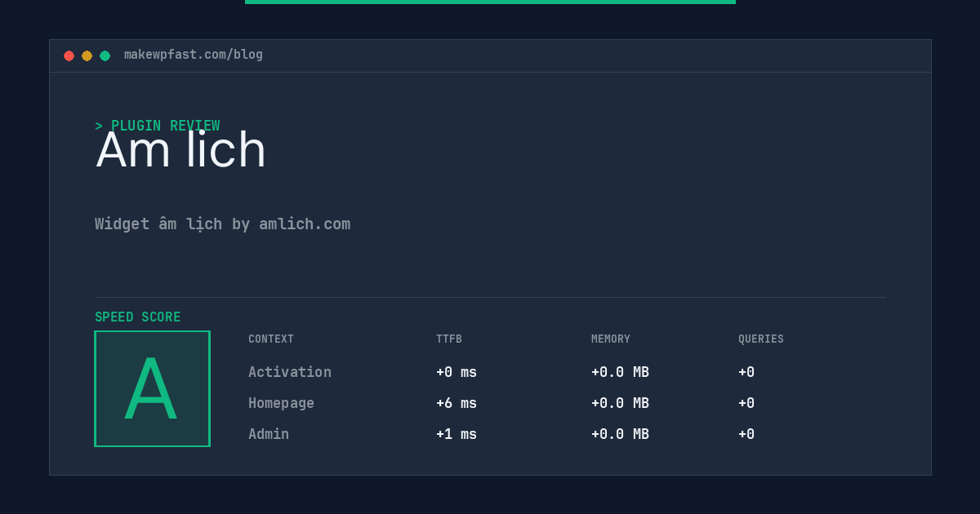The image size is (980, 514).
Task: Click Admin memory value '+0.0 MB'
Action: tap(620, 434)
